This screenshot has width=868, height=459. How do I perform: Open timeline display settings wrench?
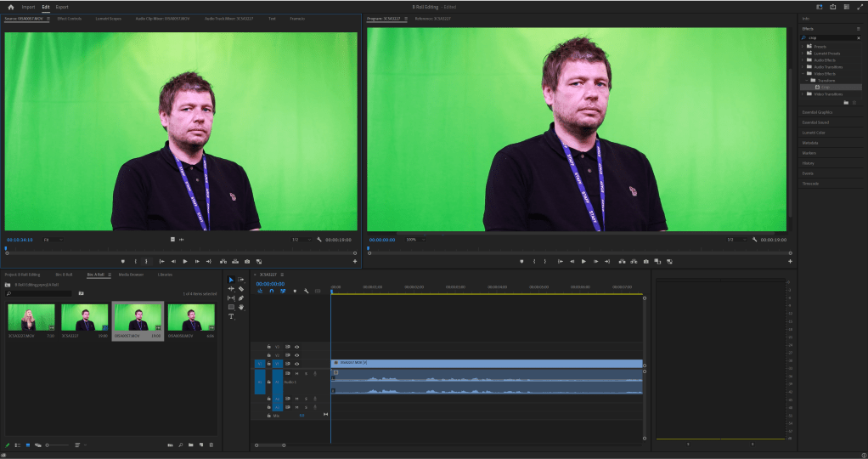click(x=305, y=291)
